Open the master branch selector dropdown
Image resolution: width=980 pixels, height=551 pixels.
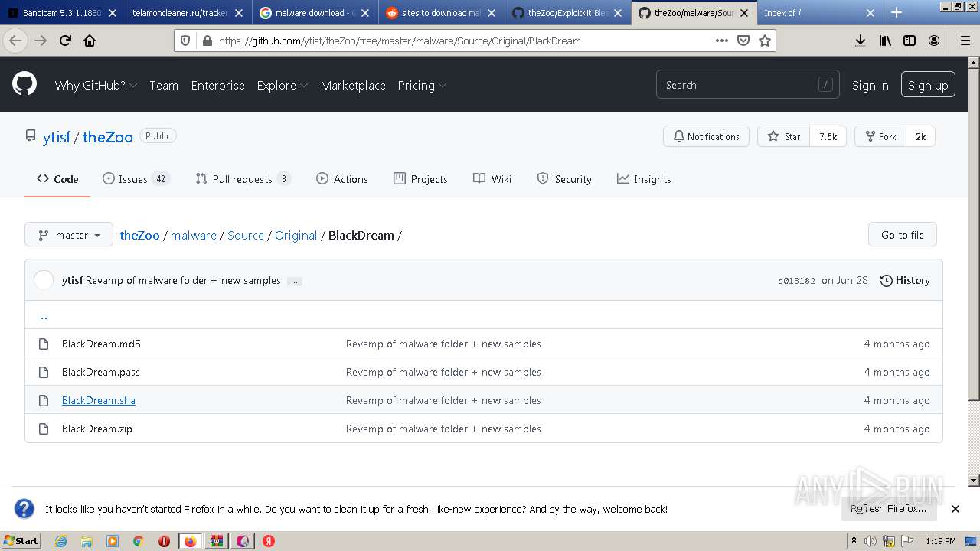click(x=69, y=235)
